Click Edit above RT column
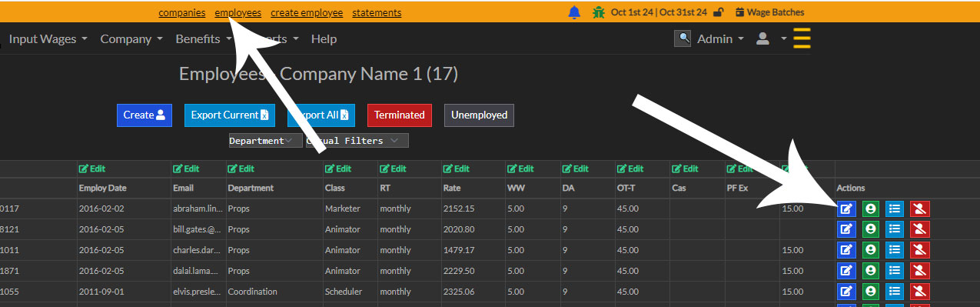Screen dimensions: 980x307 pyautogui.click(x=394, y=169)
